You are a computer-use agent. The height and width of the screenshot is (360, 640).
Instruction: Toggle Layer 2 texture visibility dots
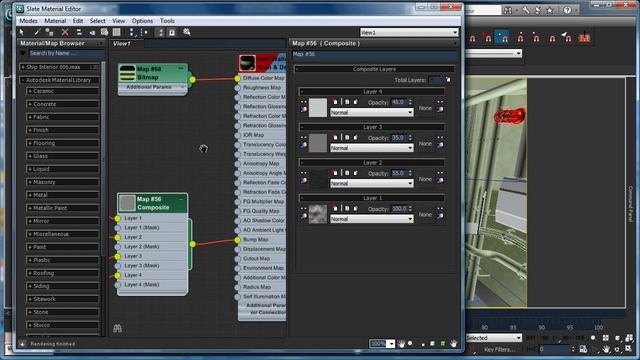pyautogui.click(x=304, y=173)
